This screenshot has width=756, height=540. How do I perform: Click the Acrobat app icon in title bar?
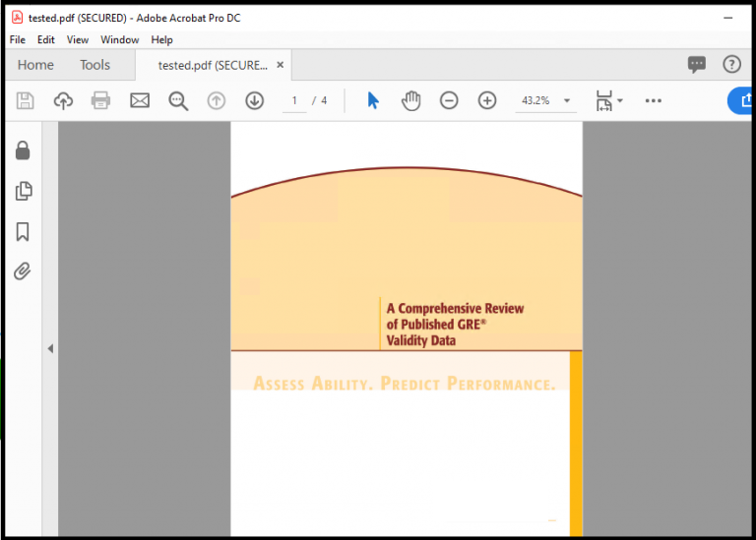[x=18, y=18]
